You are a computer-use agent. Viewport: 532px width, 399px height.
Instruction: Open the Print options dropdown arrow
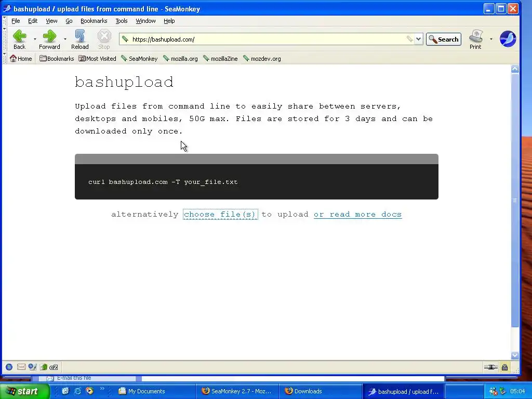tap(491, 39)
